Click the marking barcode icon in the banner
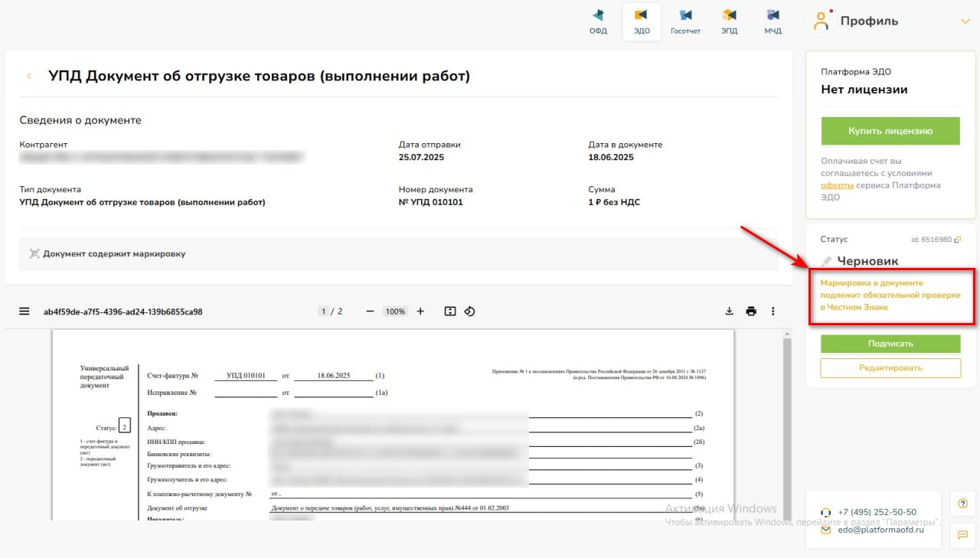 click(34, 253)
